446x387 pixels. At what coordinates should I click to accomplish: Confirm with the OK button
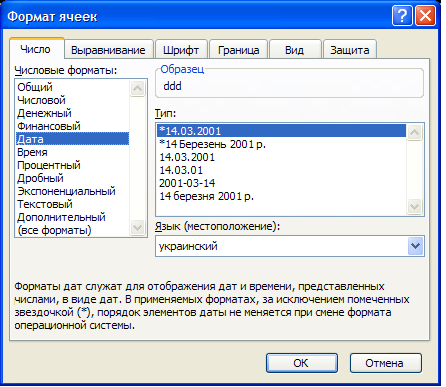[302, 363]
